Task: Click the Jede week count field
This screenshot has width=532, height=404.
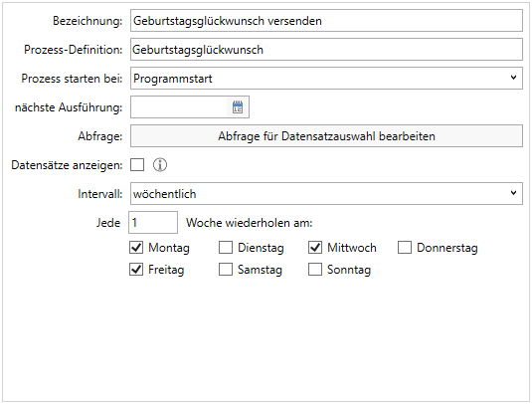Action: [153, 222]
